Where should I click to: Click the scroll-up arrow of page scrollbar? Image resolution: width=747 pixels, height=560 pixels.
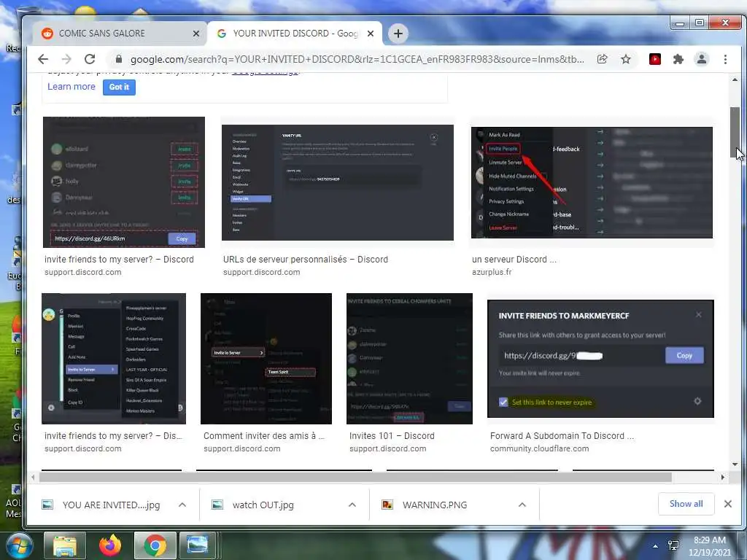735,79
